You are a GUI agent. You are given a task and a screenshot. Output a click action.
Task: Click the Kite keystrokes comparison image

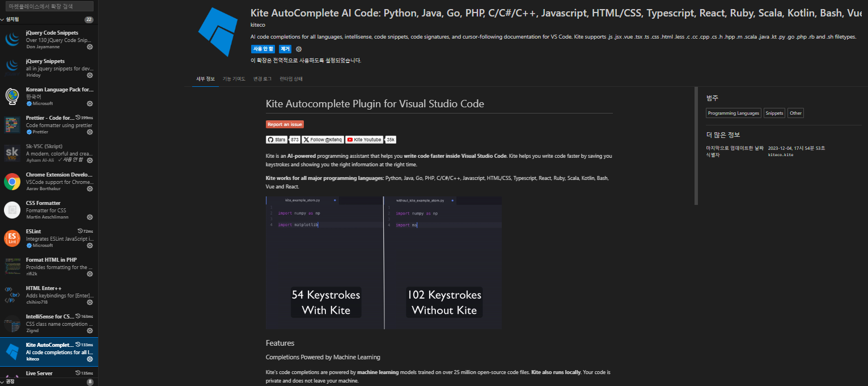pos(384,263)
